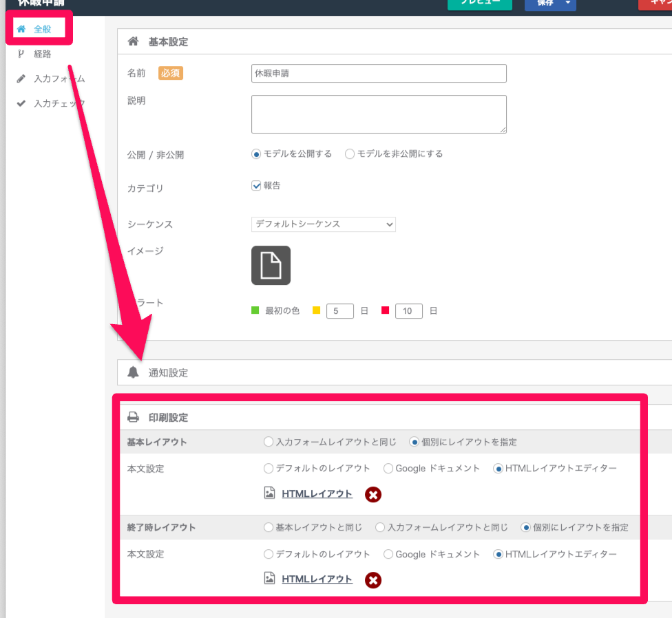Click the document image icon for イメージ
The height and width of the screenshot is (618, 672).
pos(271,265)
